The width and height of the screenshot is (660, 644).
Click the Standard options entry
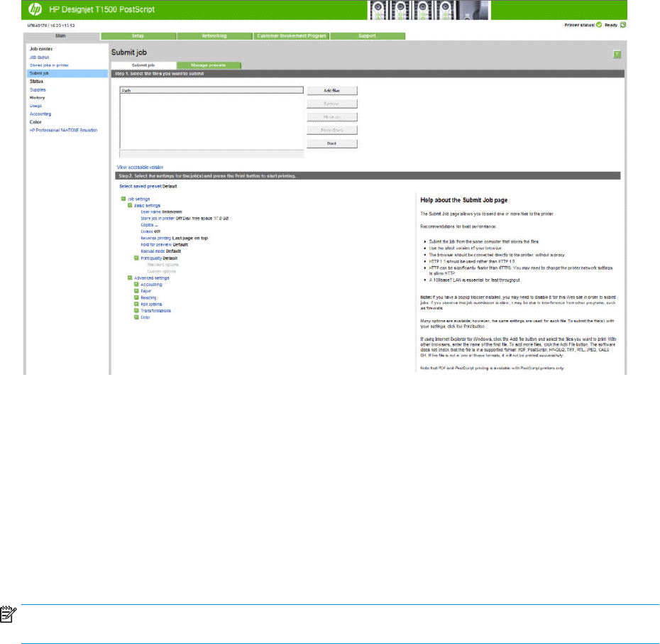click(163, 265)
